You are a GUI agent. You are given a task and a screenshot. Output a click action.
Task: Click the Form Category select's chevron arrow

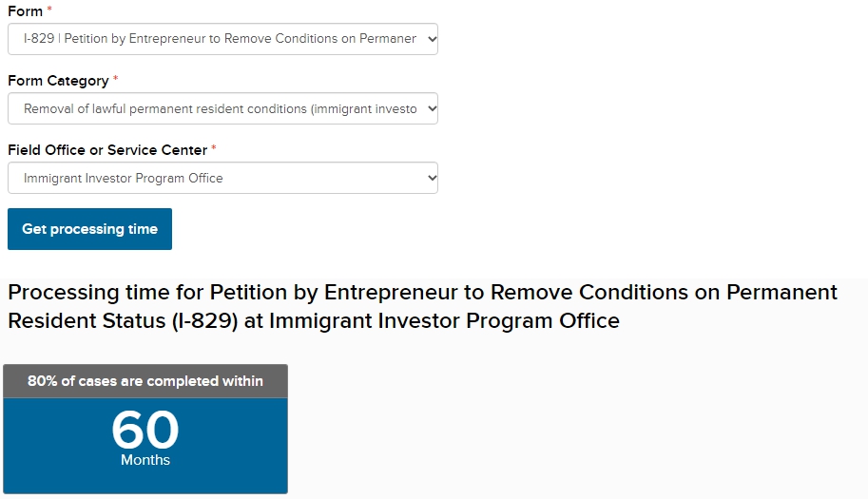pyautogui.click(x=433, y=108)
